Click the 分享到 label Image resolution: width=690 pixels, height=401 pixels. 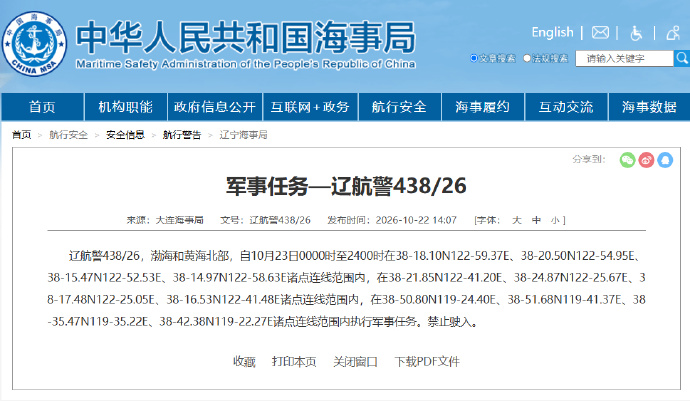589,159
